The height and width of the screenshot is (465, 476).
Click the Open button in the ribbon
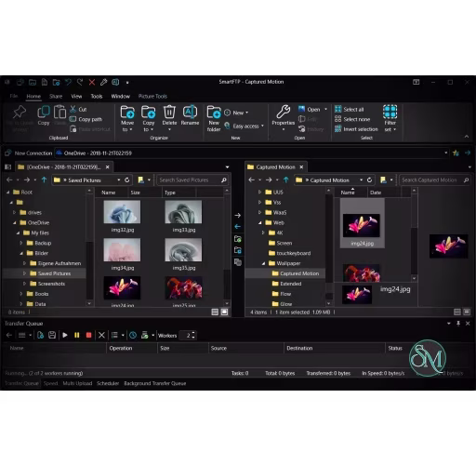coord(310,110)
